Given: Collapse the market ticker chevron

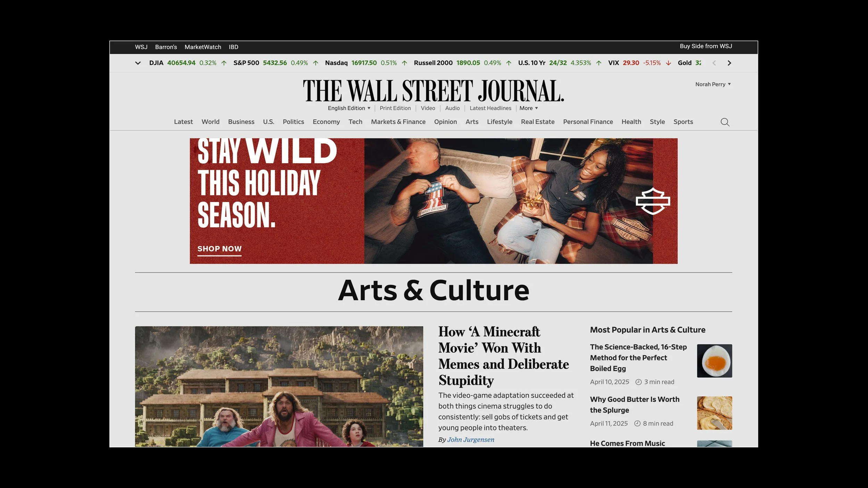Looking at the screenshot, I should pyautogui.click(x=138, y=63).
